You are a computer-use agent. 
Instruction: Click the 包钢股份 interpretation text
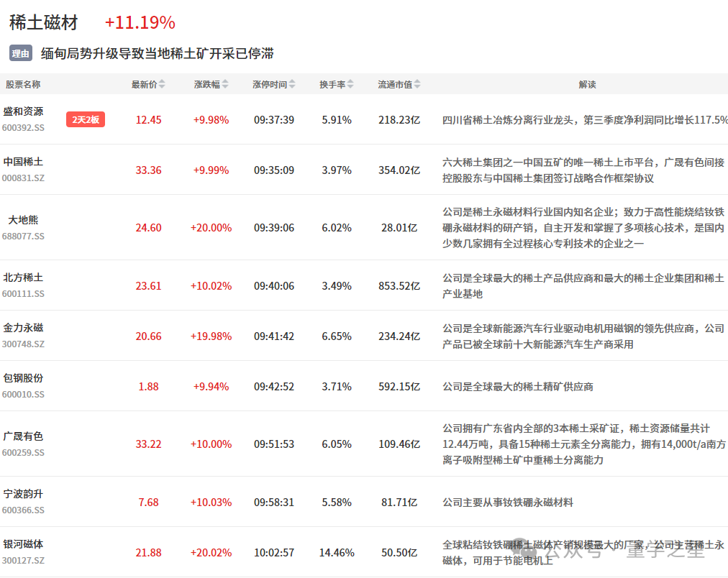coord(518,387)
